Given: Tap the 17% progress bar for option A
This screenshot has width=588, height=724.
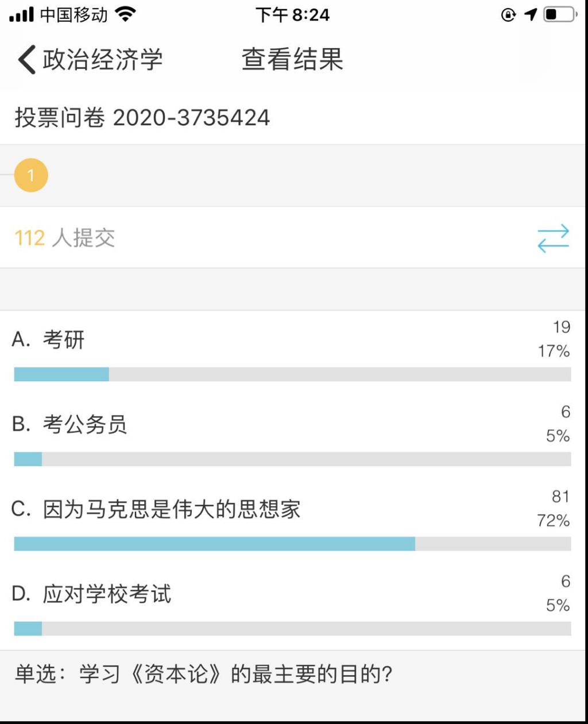Looking at the screenshot, I should click(x=61, y=374).
